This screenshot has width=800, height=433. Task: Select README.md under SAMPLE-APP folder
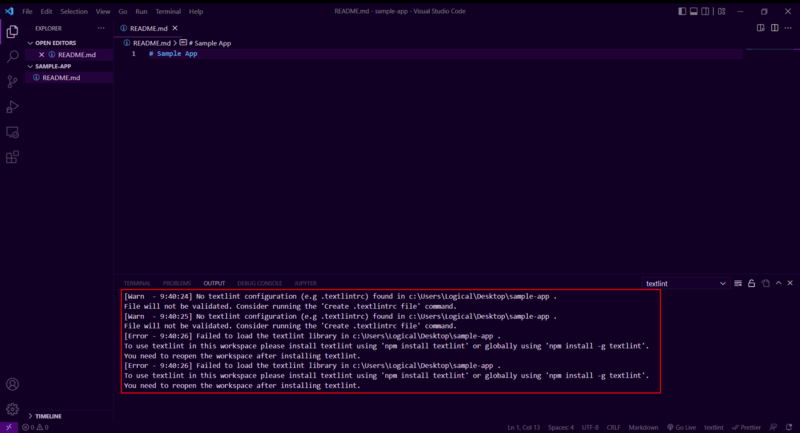[61, 78]
